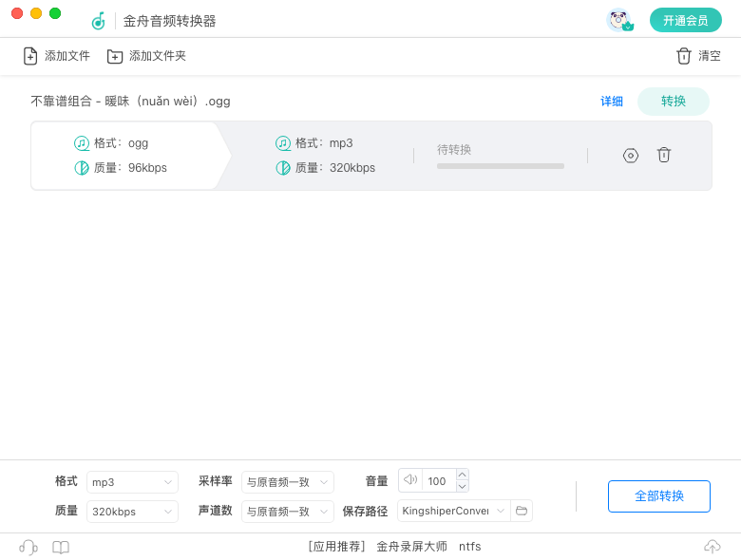Open the 格式 mp3 format dropdown
Screen dimensions: 741x560
tap(132, 482)
